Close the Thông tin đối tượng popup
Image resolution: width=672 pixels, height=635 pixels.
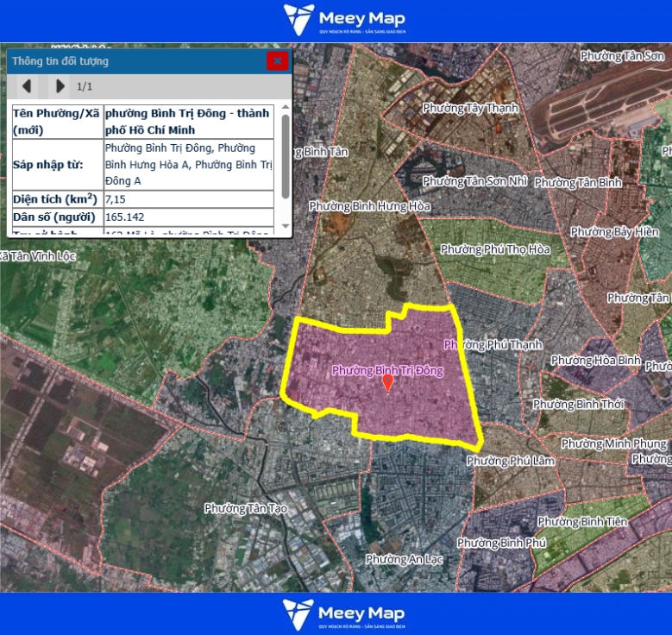[x=276, y=60]
